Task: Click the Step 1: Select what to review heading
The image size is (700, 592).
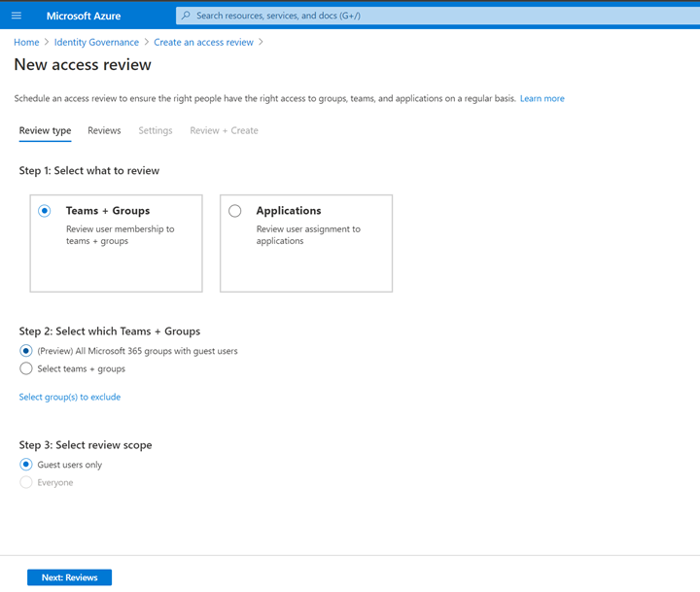Action: pos(89,170)
